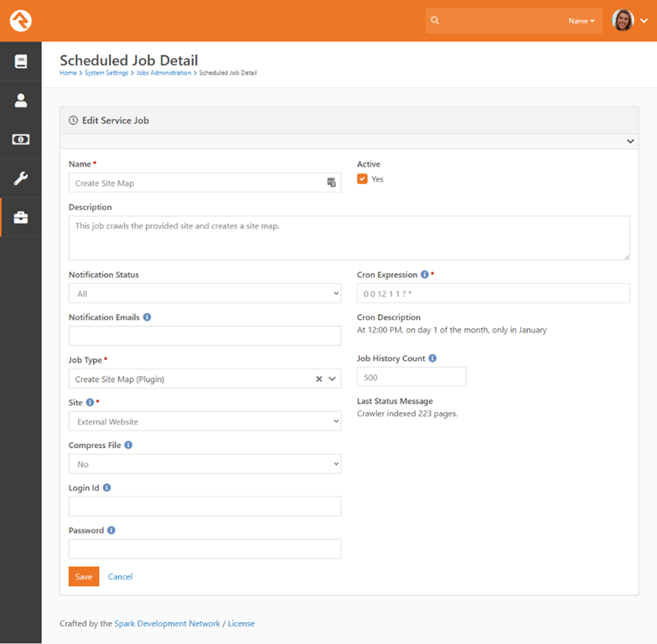657x644 pixels.
Task: Open the Intranet document sidebar icon
Action: click(x=20, y=61)
